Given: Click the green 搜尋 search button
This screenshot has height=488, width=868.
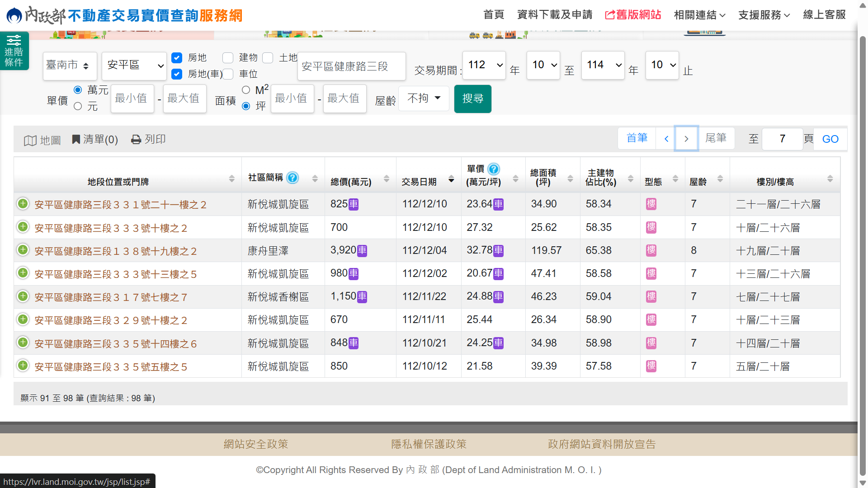Looking at the screenshot, I should [472, 99].
